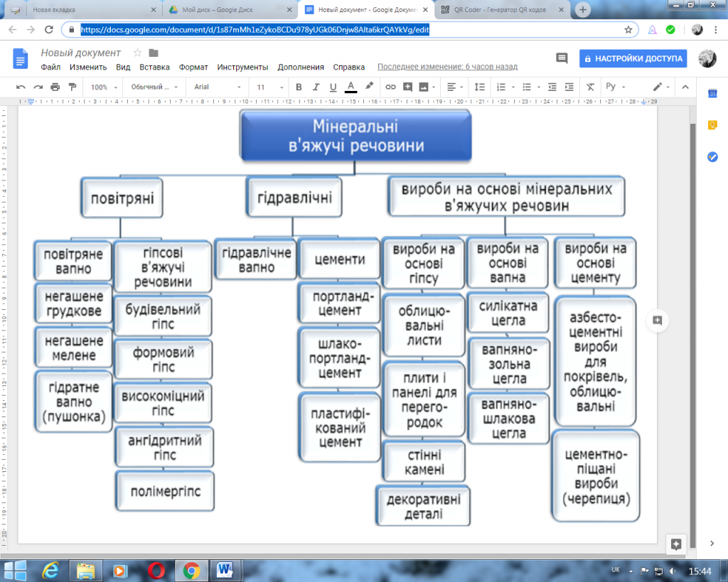This screenshot has width=728, height=582.
Task: Open the Вставка menu
Action: click(x=154, y=68)
